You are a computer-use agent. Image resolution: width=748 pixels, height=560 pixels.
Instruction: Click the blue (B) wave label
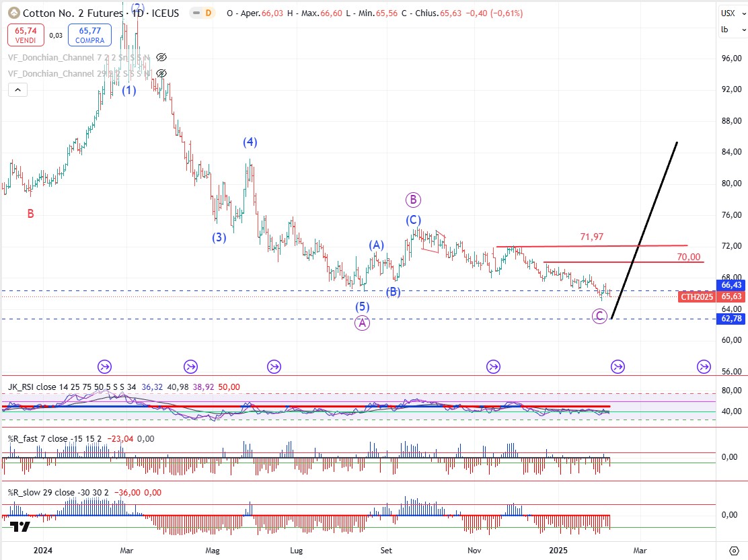click(393, 292)
